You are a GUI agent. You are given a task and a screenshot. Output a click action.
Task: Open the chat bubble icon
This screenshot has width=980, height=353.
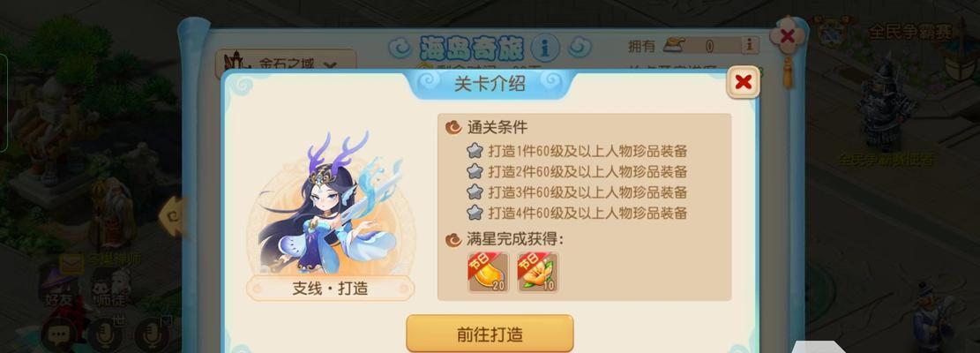tap(59, 336)
